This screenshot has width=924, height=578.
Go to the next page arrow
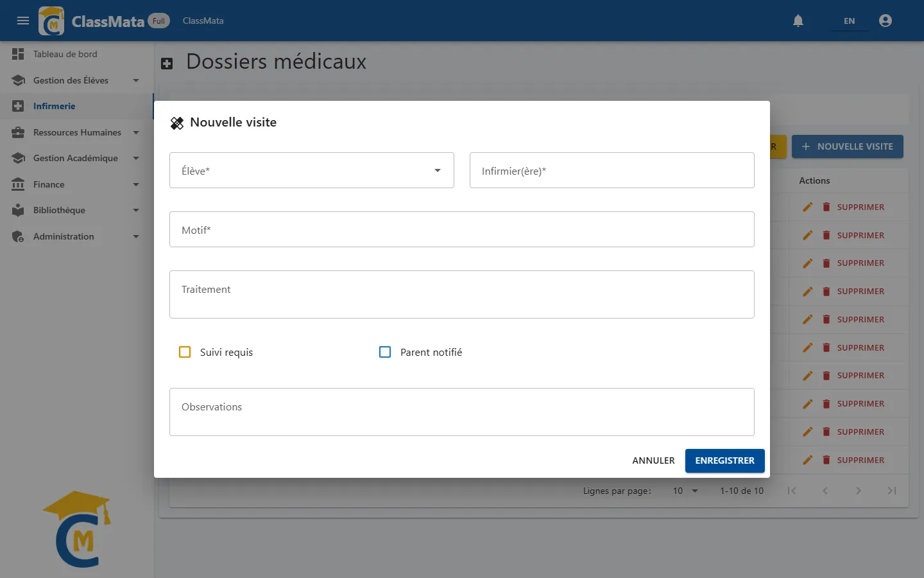click(859, 491)
